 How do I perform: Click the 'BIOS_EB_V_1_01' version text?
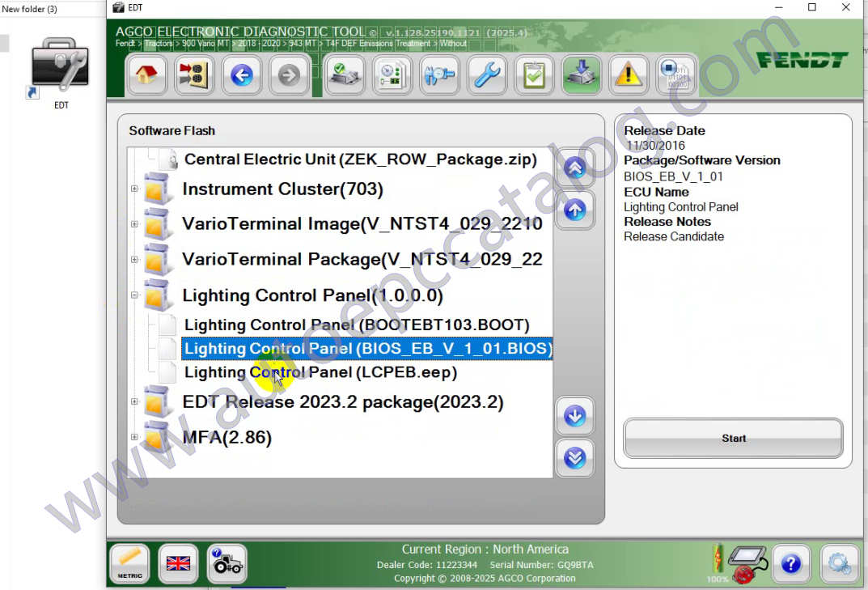(673, 176)
